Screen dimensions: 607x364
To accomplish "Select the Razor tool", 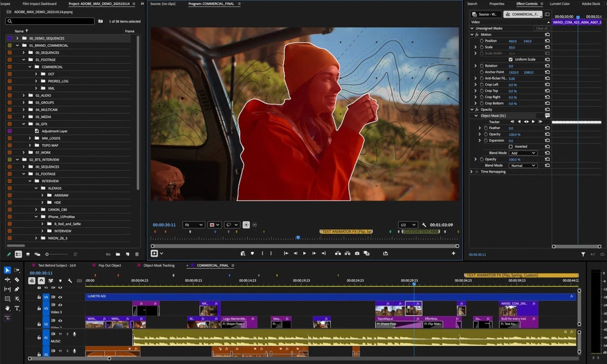I will point(17,279).
